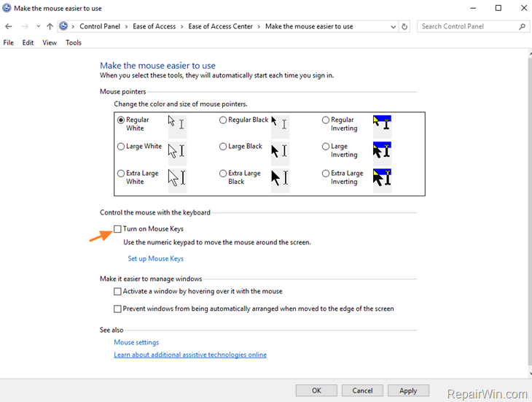The width and height of the screenshot is (532, 402).
Task: Go back with the back arrow
Action: pyautogui.click(x=9, y=26)
